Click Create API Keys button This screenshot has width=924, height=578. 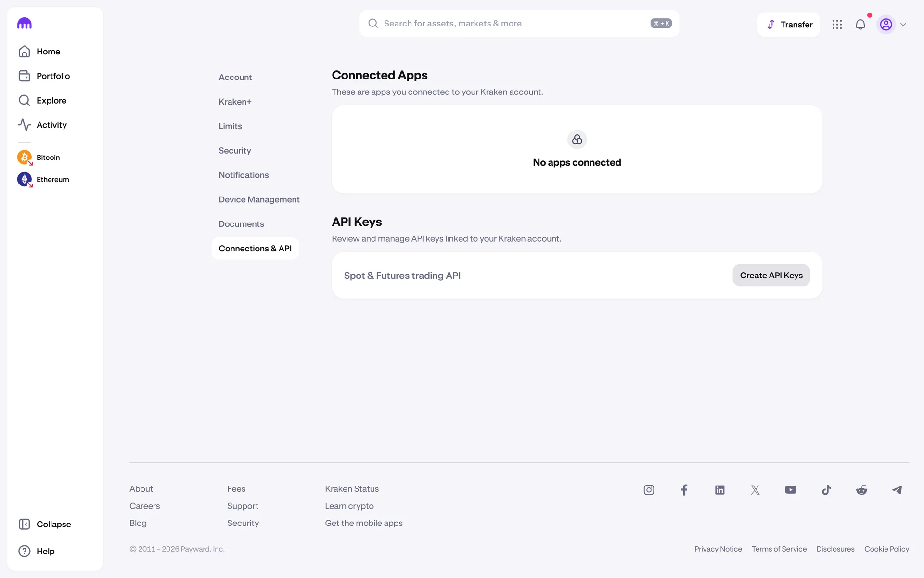click(x=771, y=276)
